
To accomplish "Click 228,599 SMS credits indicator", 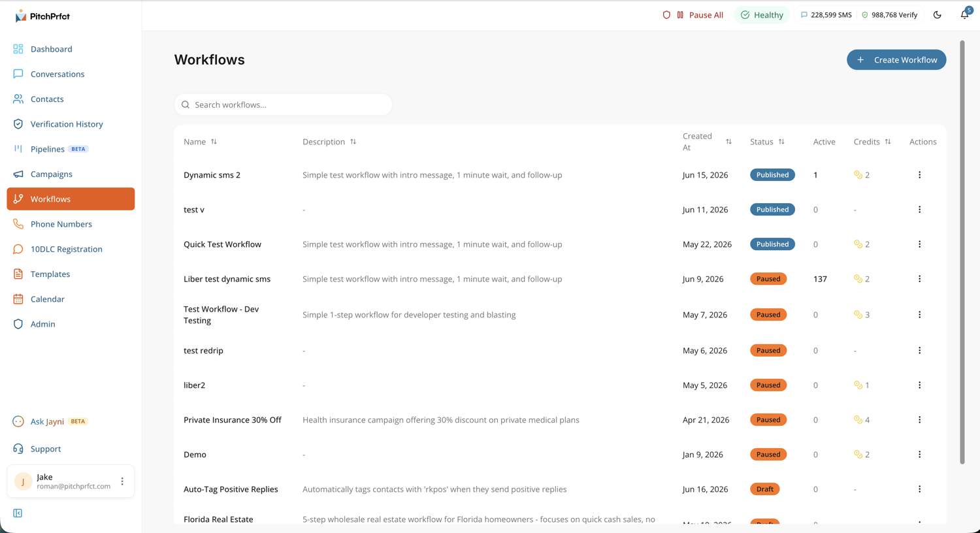I will 826,15.
